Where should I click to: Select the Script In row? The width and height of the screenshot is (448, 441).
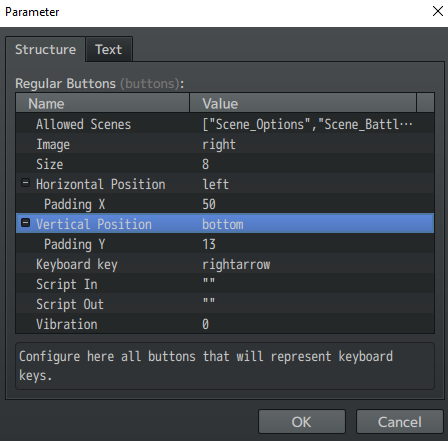[x=225, y=284]
